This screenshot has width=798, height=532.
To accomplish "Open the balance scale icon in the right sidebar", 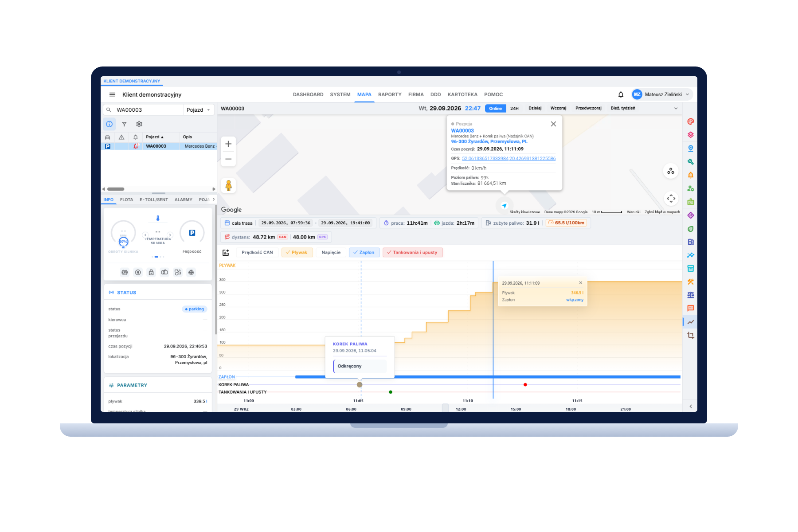I will point(691,295).
